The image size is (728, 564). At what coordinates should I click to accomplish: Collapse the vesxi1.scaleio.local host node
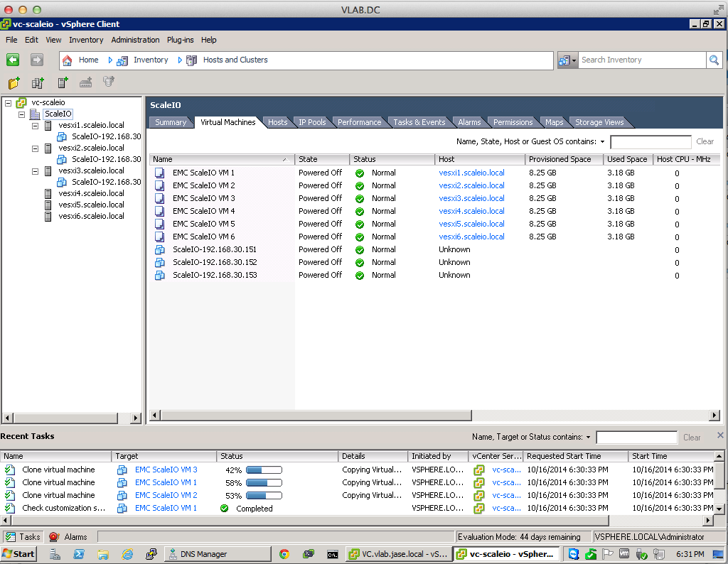36,126
